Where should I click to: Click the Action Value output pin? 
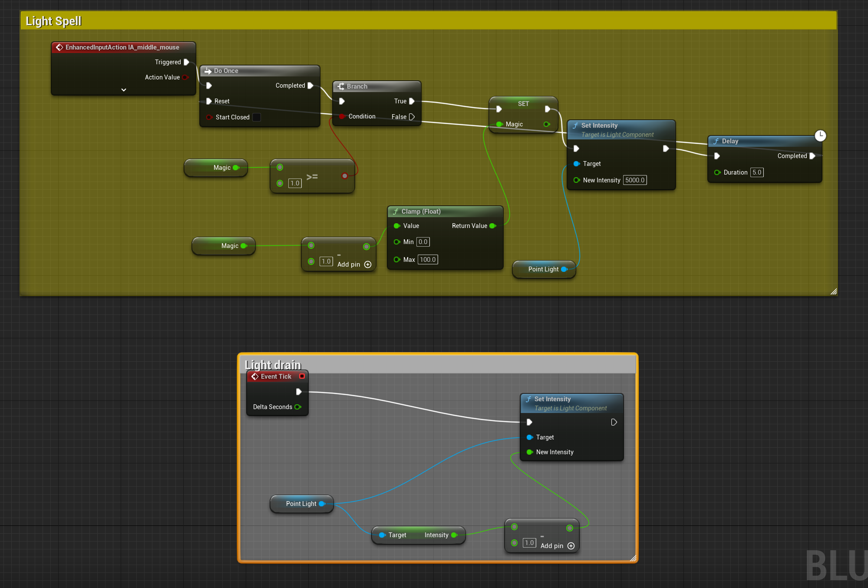[x=185, y=77]
